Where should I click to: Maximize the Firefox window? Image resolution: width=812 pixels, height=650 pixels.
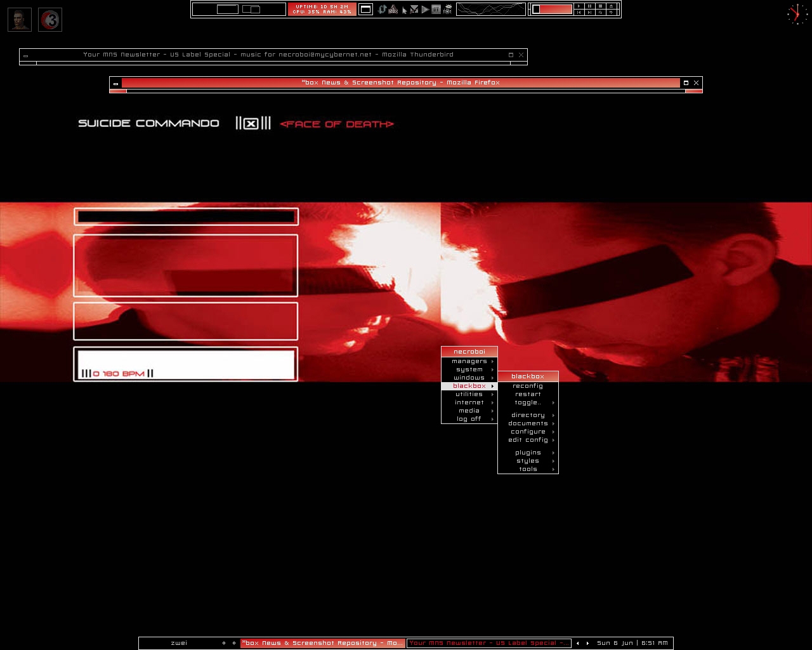click(686, 83)
